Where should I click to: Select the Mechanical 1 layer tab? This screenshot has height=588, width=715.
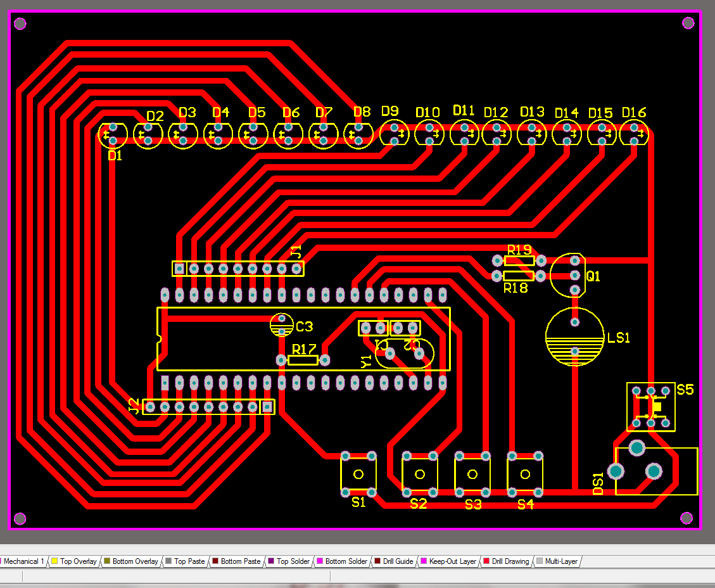[23, 561]
